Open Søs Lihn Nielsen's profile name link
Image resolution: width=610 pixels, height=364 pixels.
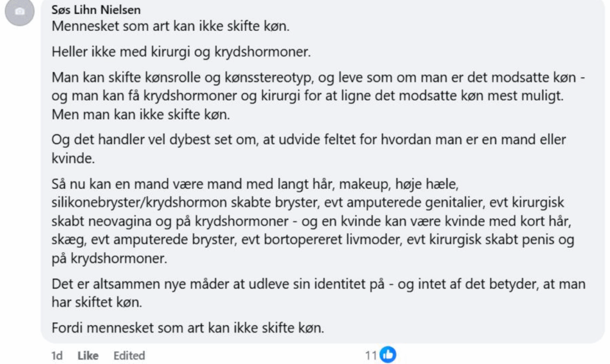click(97, 11)
